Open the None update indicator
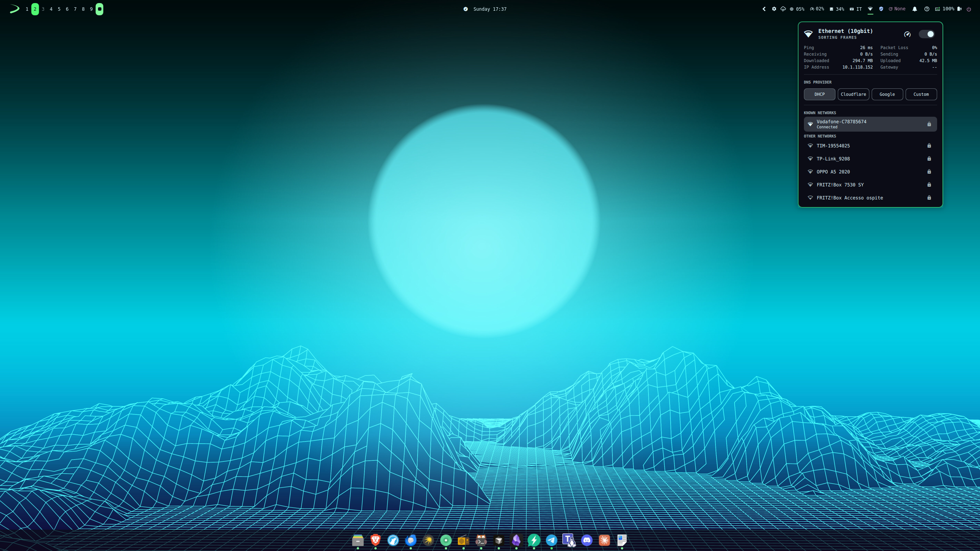 [x=897, y=9]
